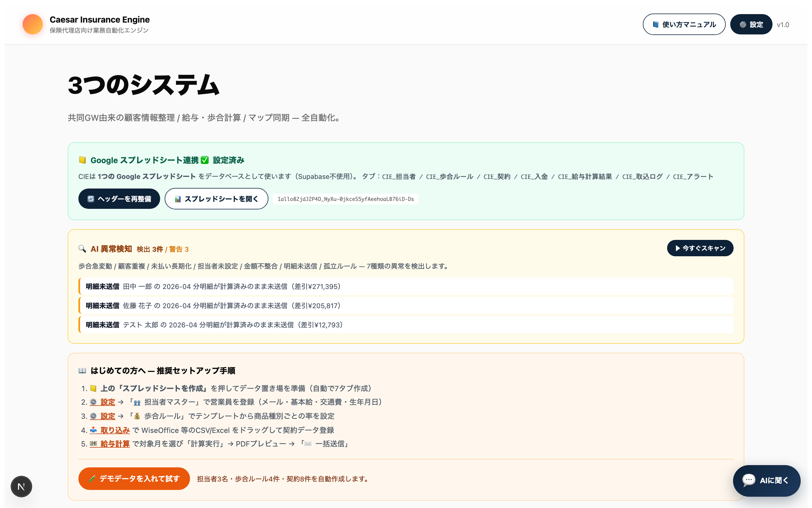Click the envelope icon before 一括送信
The width and height of the screenshot is (812, 508).
(308, 444)
